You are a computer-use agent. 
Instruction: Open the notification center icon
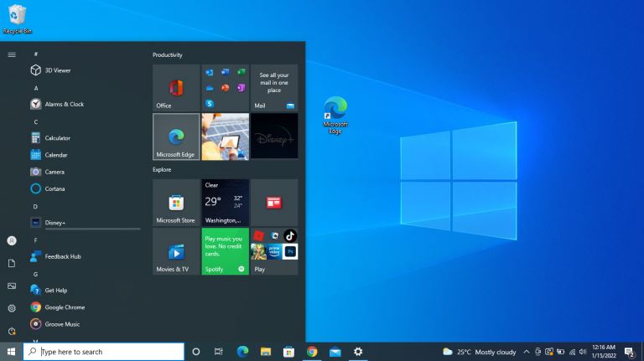pyautogui.click(x=630, y=352)
